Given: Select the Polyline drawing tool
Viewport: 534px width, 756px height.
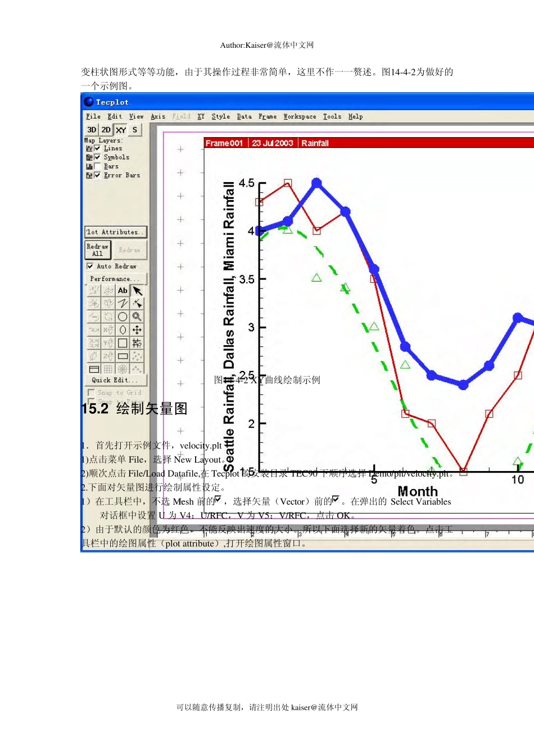Looking at the screenshot, I should click(123, 304).
